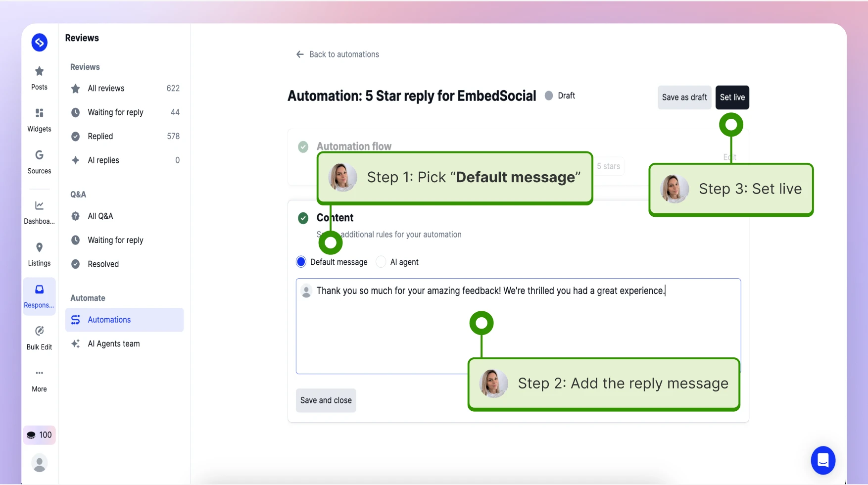This screenshot has width=868, height=485.
Task: Click the user profile avatar icon
Action: (x=39, y=463)
